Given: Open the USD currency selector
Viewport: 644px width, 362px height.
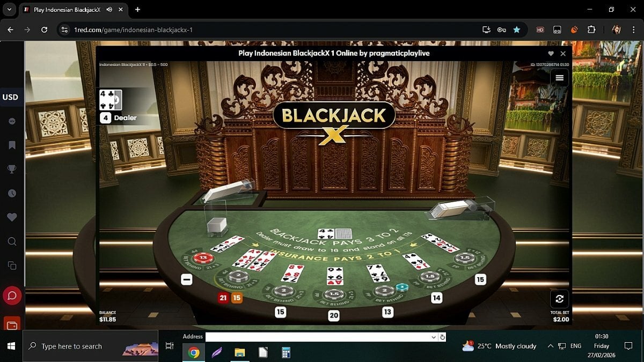Looking at the screenshot, I should pos(11,97).
